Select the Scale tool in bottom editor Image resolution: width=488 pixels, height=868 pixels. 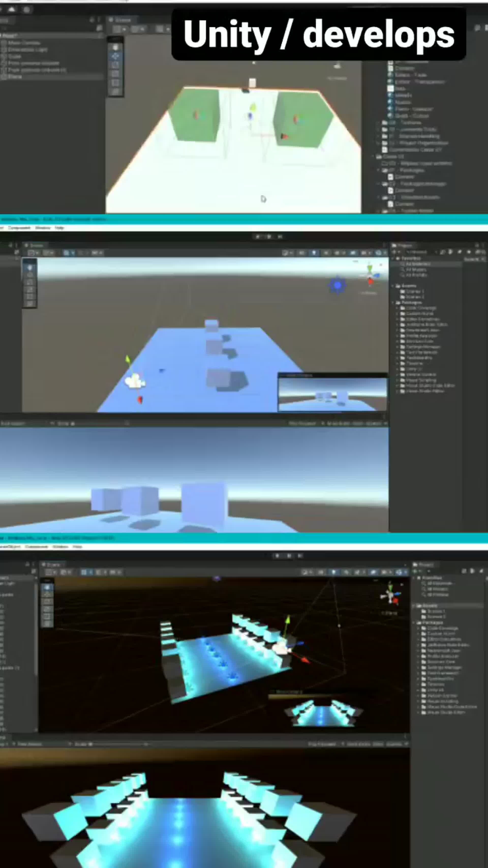[47, 609]
